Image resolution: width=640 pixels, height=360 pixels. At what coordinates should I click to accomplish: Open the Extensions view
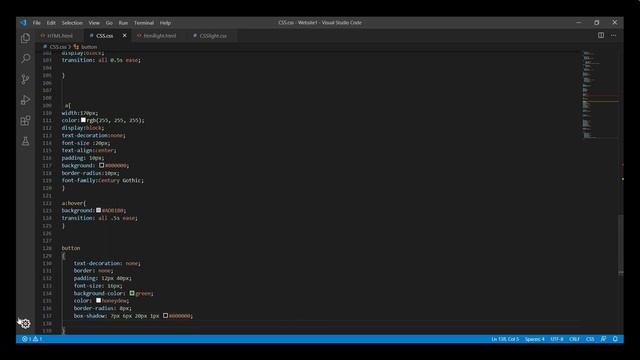point(25,120)
